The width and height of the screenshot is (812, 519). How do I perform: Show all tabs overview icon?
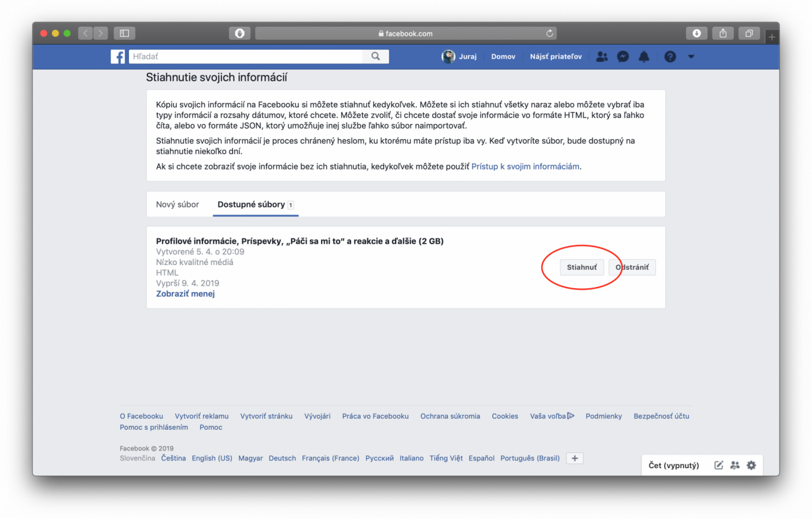point(749,33)
